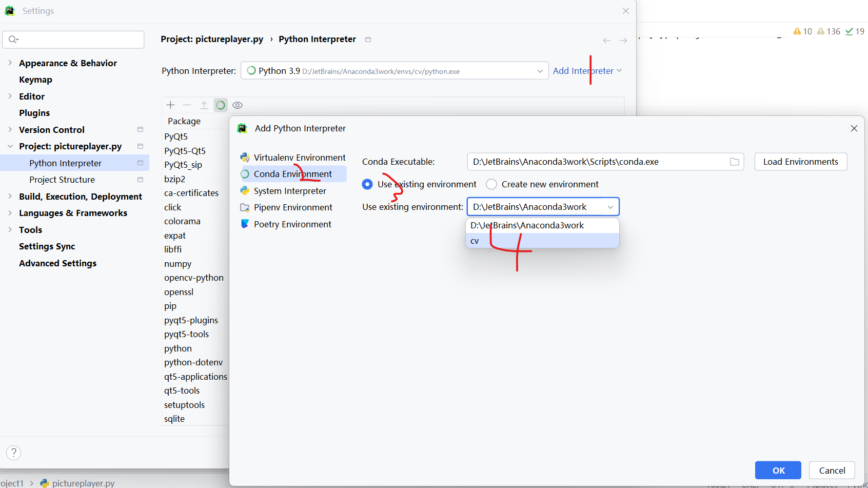Select the sqlite package row
The image size is (868, 488).
click(174, 419)
